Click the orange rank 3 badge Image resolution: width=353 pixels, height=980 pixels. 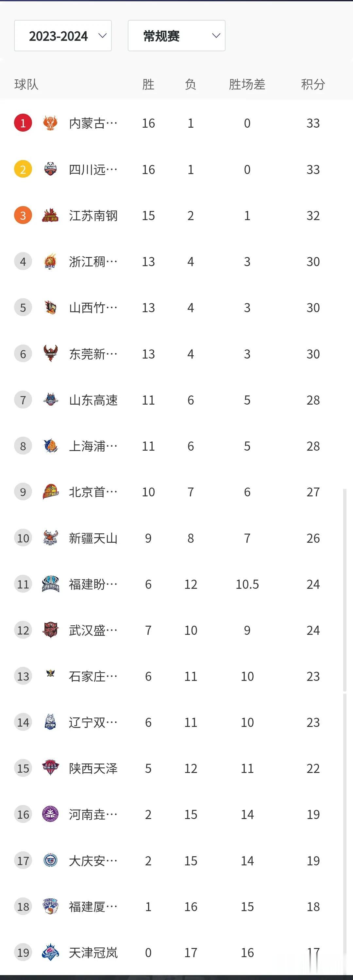[23, 215]
